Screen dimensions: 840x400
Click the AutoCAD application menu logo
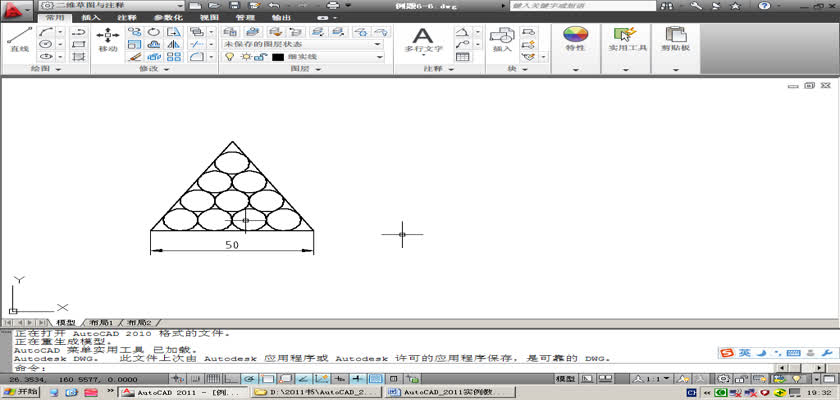[x=14, y=9]
